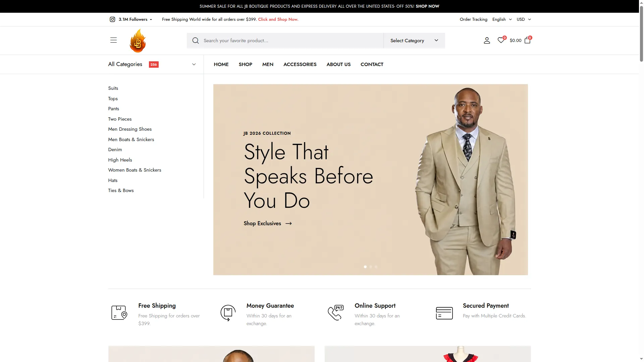Select the Ties & Bows category
644x362 pixels.
coord(121,190)
